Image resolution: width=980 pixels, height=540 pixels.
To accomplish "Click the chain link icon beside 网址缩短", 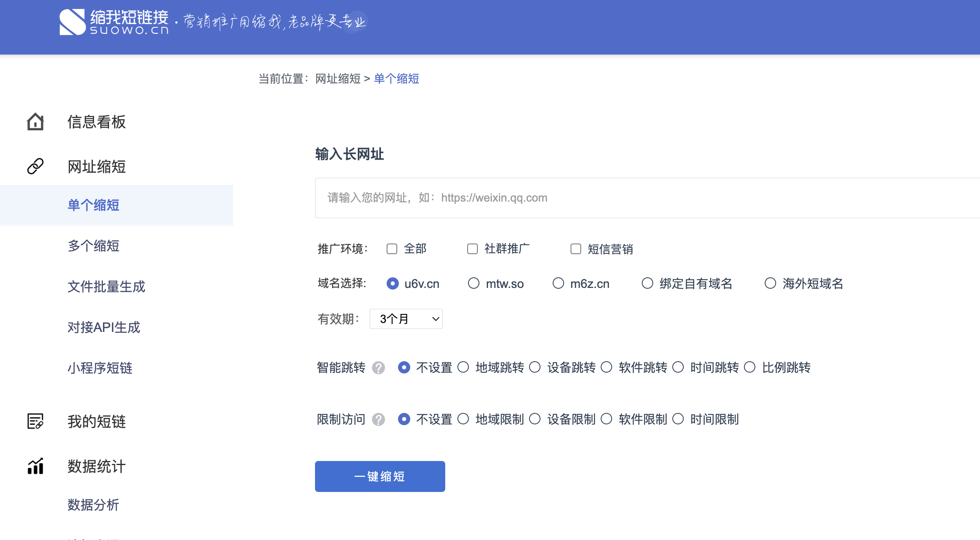I will pyautogui.click(x=35, y=166).
